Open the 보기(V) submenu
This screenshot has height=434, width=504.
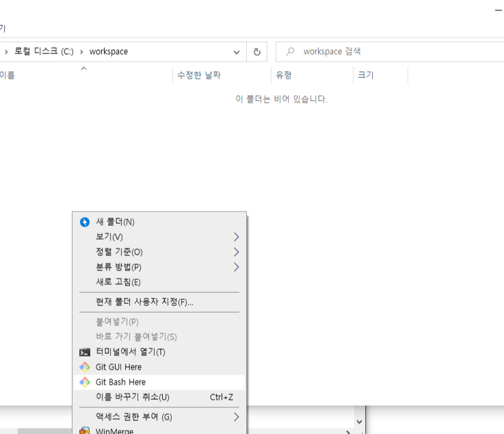(159, 237)
